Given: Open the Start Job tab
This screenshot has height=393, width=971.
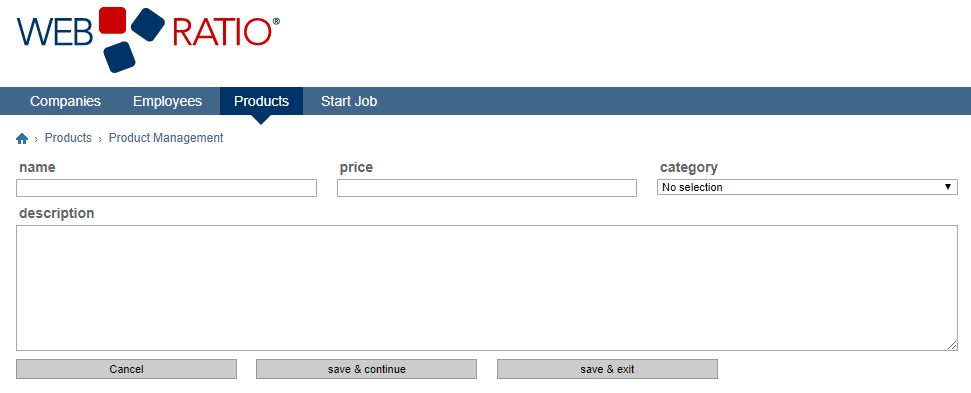Looking at the screenshot, I should [349, 101].
